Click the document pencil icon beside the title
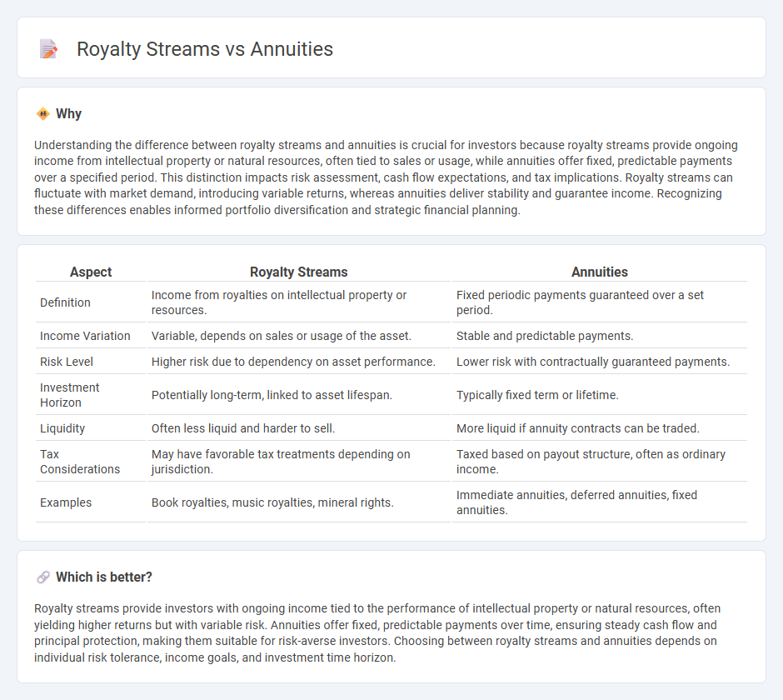Image resolution: width=783 pixels, height=700 pixels. (x=48, y=49)
